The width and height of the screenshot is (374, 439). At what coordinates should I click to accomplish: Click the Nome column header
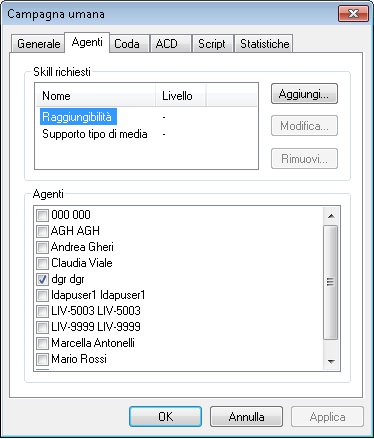coord(96,96)
